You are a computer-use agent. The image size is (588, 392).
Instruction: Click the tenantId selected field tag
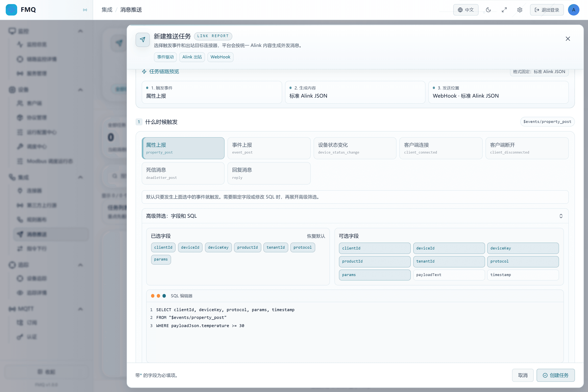[x=276, y=247]
